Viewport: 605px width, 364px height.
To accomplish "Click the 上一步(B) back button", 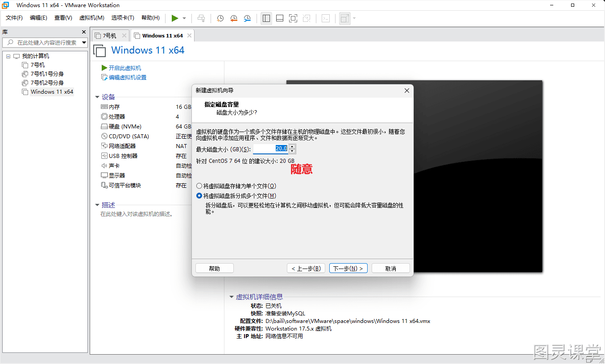I will coord(306,269).
